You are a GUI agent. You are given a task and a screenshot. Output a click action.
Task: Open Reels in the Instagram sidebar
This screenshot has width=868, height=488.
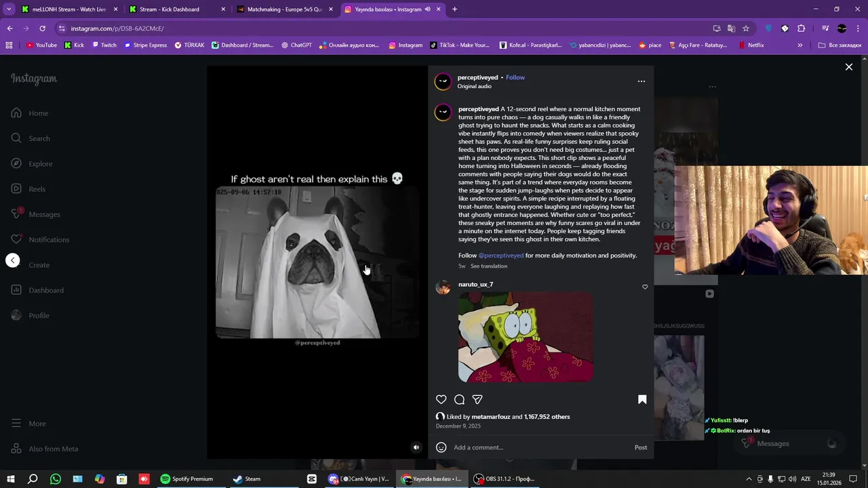(28, 189)
